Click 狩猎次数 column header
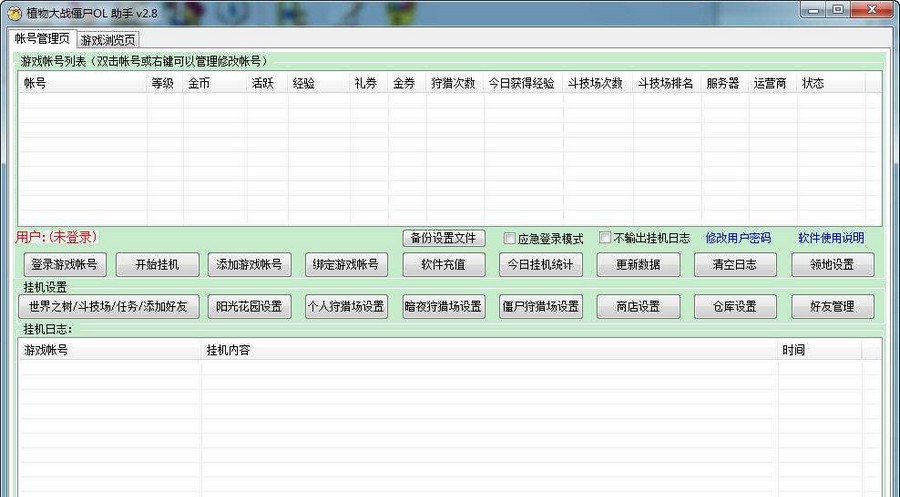This screenshot has width=900, height=497. (455, 83)
